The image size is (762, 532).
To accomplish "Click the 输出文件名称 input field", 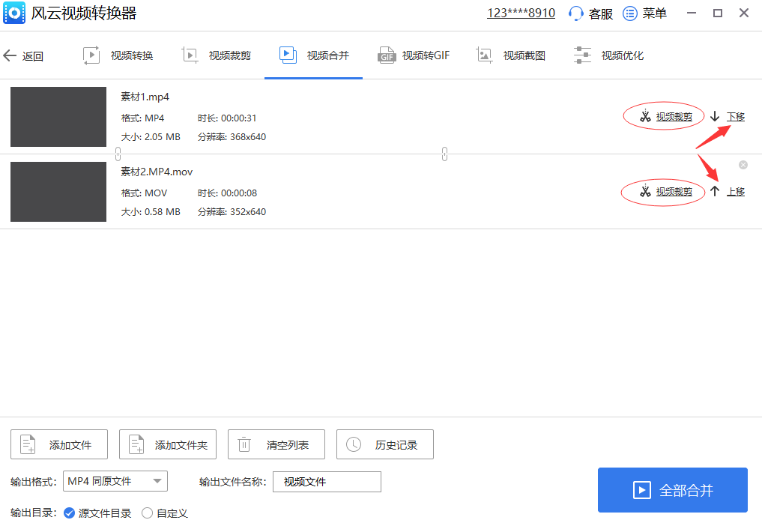I will click(x=327, y=482).
